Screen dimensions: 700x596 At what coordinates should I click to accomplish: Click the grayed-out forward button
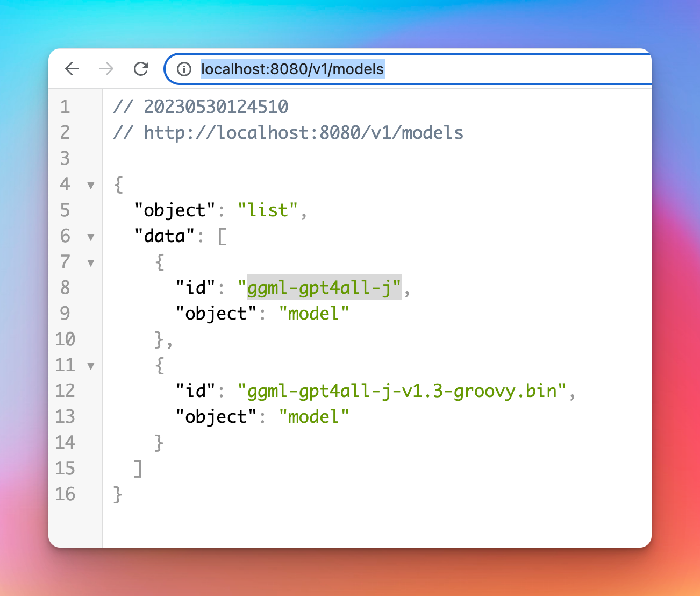tap(106, 69)
